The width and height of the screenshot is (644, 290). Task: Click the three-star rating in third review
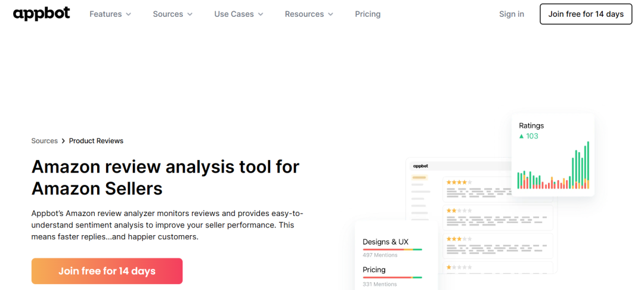click(459, 239)
